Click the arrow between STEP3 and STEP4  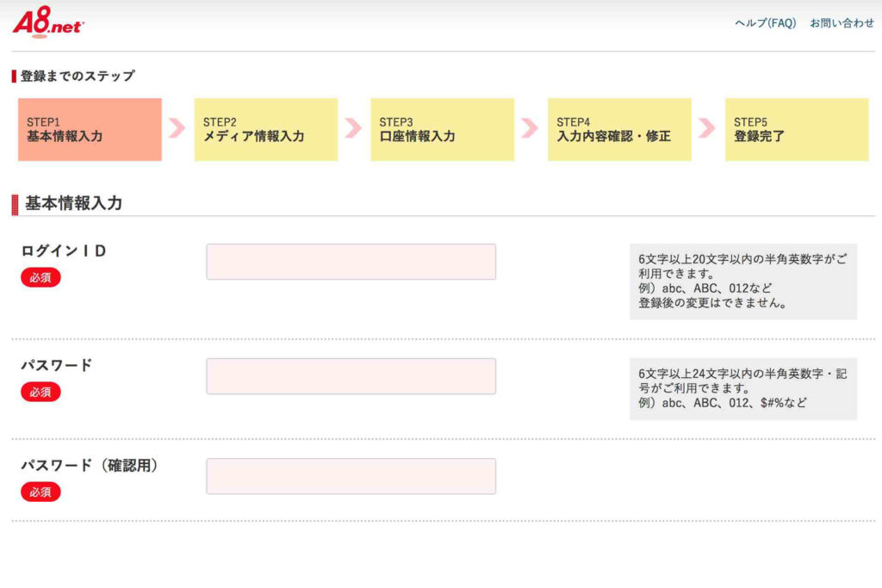pos(530,128)
